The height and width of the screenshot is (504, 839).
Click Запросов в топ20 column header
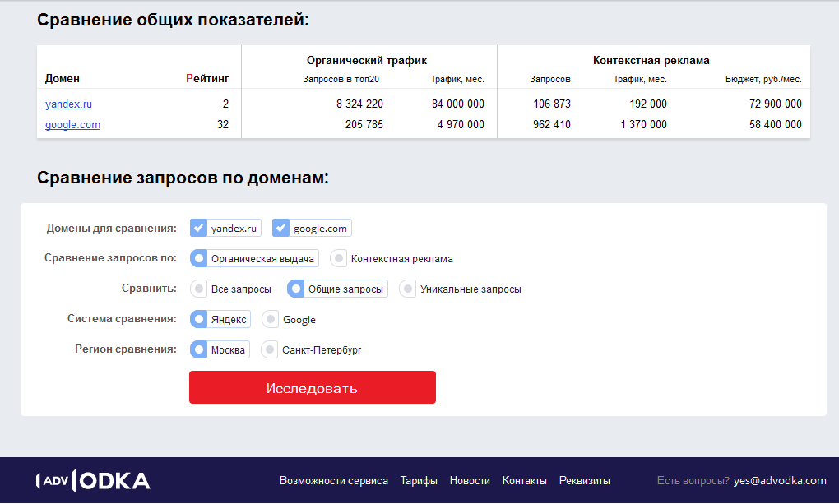point(341,79)
